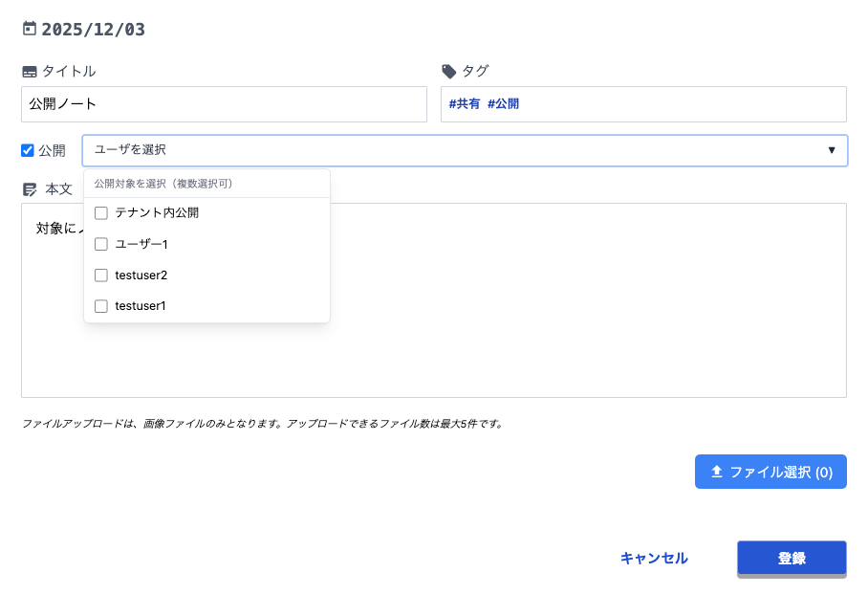Click the note icon beside 本文
Screen dimensions: 868x595
(30, 189)
